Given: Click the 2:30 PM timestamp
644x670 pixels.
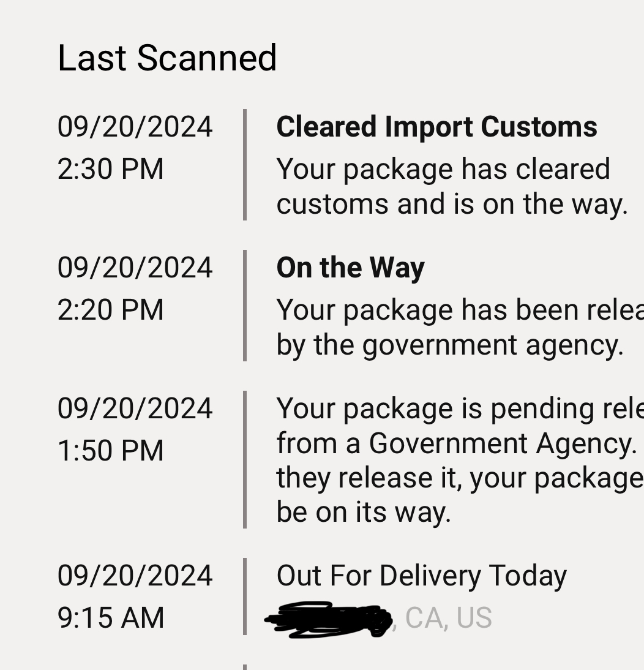Looking at the screenshot, I should click(x=111, y=168).
